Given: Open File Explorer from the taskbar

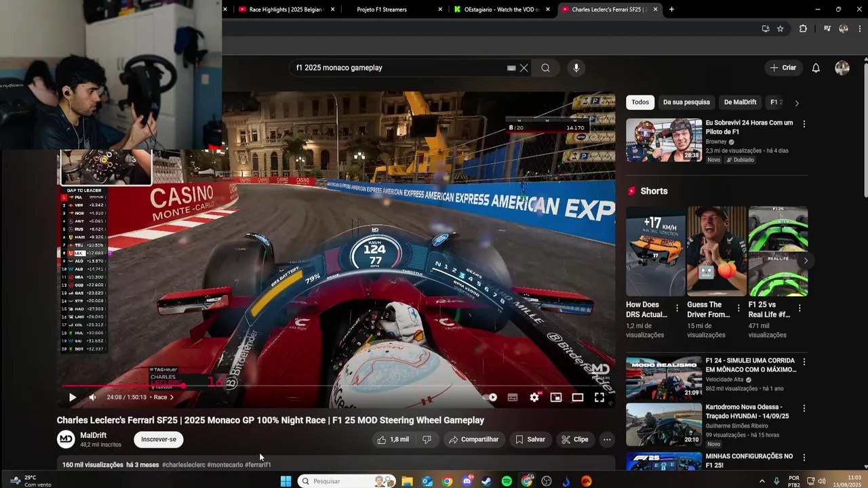Looking at the screenshot, I should (x=407, y=481).
